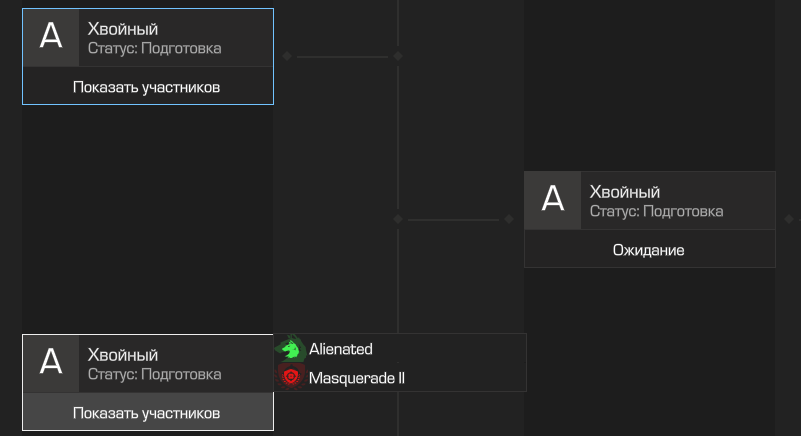This screenshot has height=436, width=801.
Task: Click the Ожидание status button
Action: coord(650,249)
